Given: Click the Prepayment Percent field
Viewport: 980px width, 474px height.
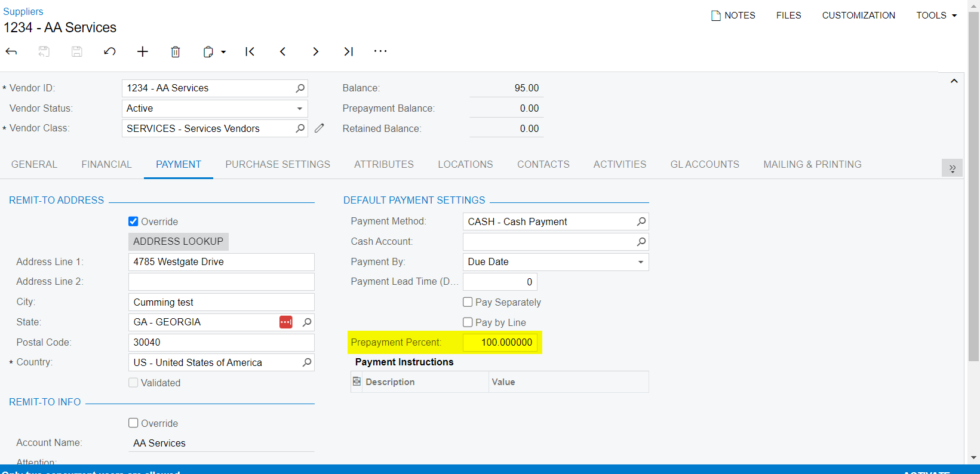Looking at the screenshot, I should click(x=500, y=343).
